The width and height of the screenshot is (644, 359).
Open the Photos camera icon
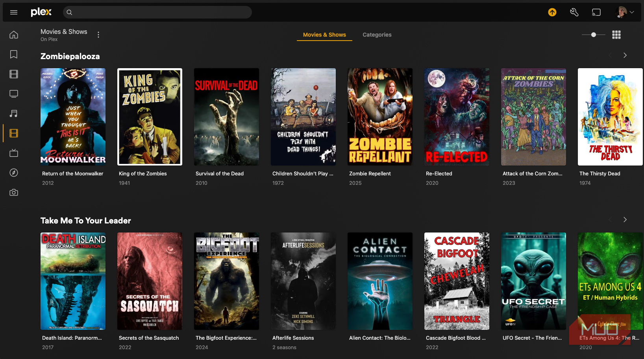[14, 192]
